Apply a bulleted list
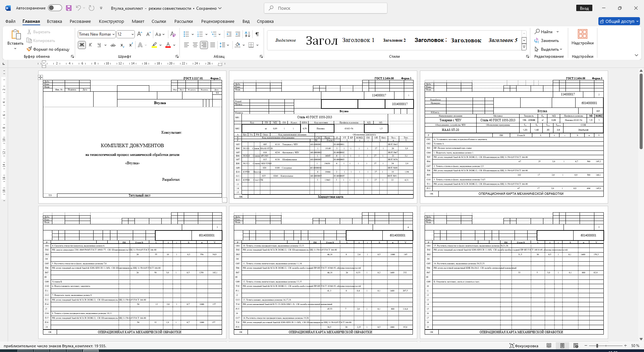Image resolution: width=644 pixels, height=352 pixels. pos(186,34)
